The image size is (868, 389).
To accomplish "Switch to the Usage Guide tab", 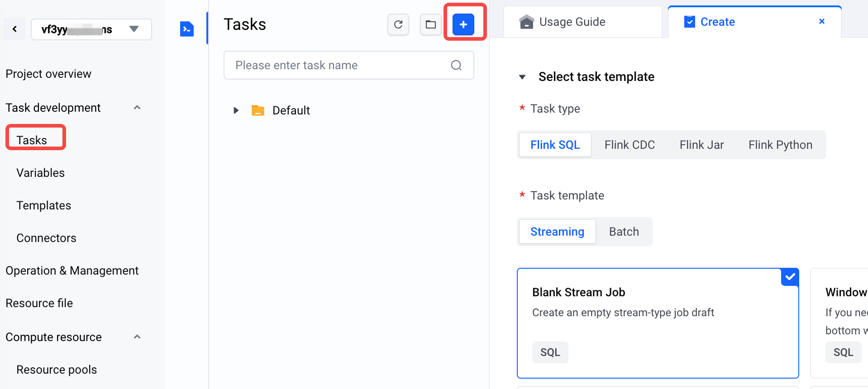I will pyautogui.click(x=572, y=22).
